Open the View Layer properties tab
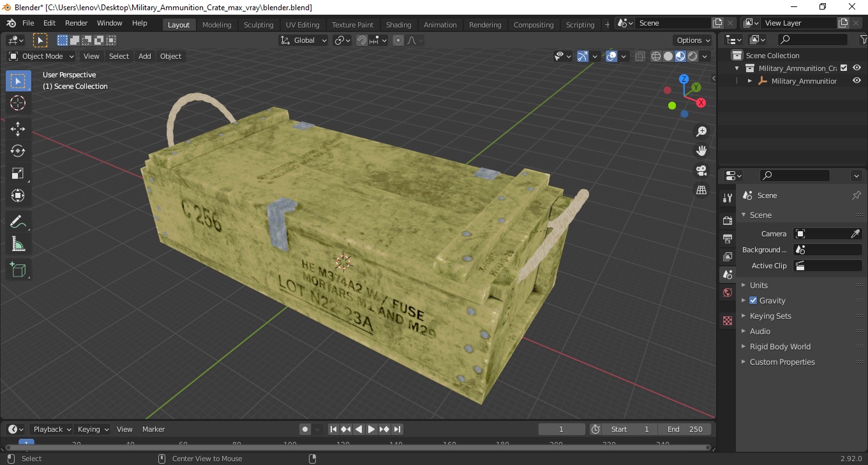This screenshot has width=868, height=465. [x=728, y=257]
